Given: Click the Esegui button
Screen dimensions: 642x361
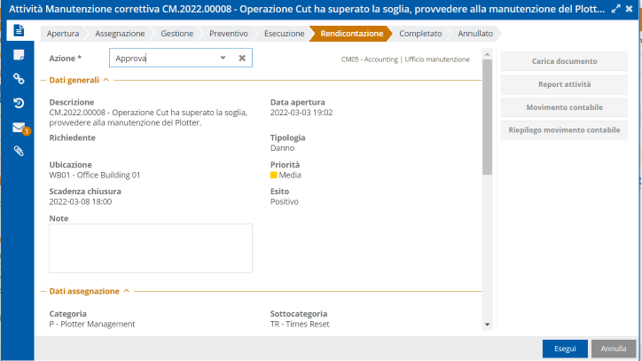Looking at the screenshot, I should [565, 349].
